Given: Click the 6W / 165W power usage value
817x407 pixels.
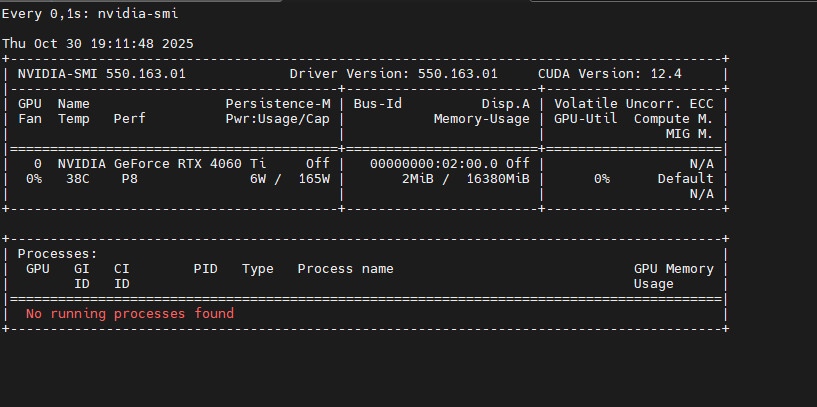Looking at the screenshot, I should pos(290,178).
